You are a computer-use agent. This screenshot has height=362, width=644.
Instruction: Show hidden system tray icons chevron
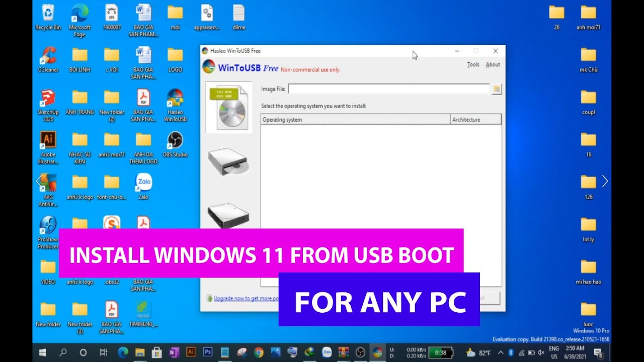[x=501, y=352]
